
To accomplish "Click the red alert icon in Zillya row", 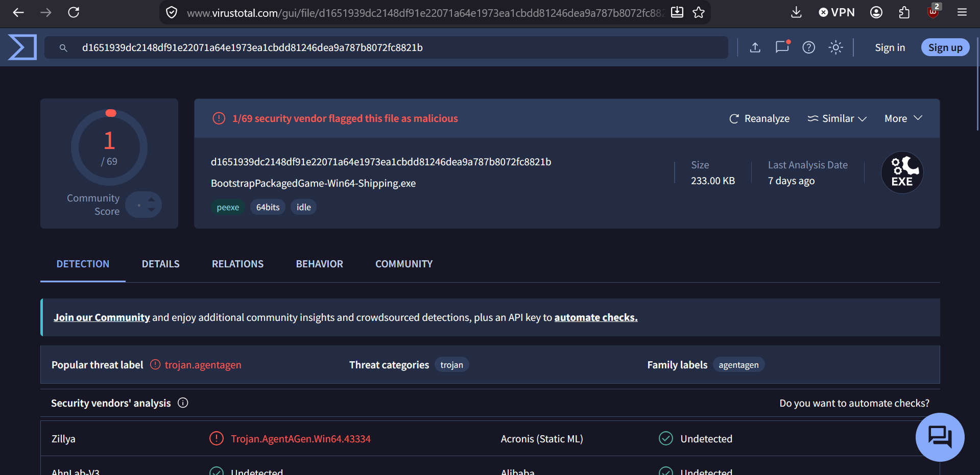I will click(x=217, y=438).
